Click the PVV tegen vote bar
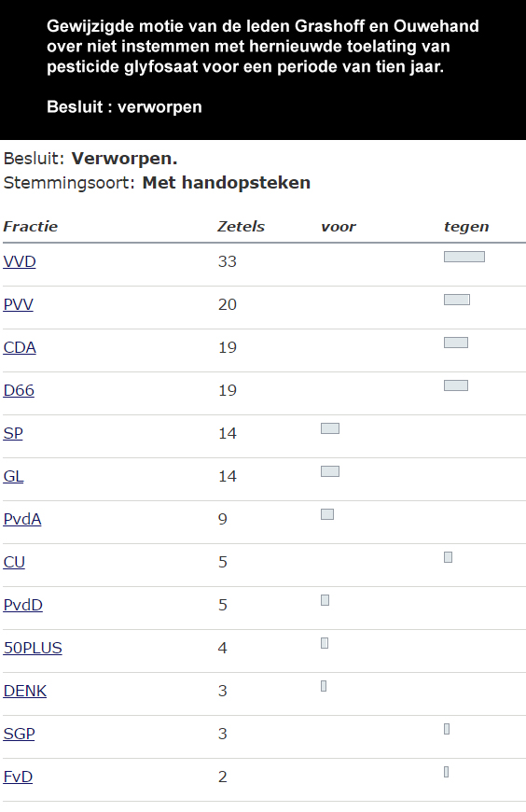The image size is (526, 812). click(x=457, y=300)
